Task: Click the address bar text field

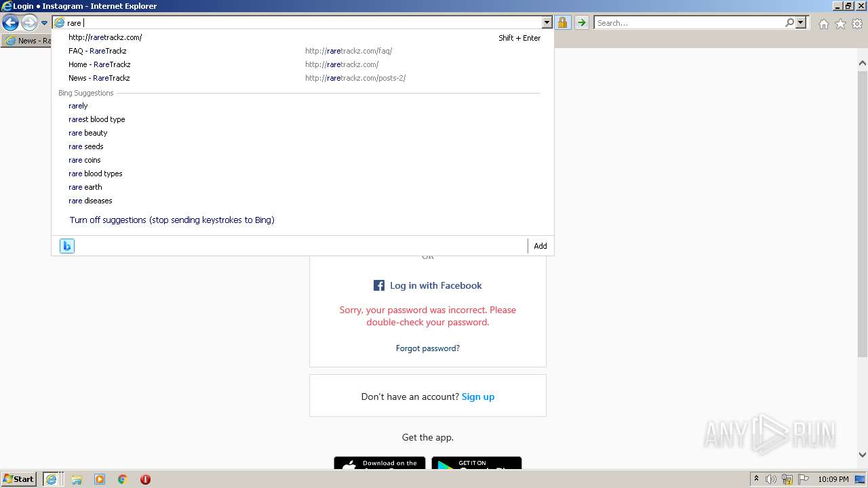Action: [304, 23]
